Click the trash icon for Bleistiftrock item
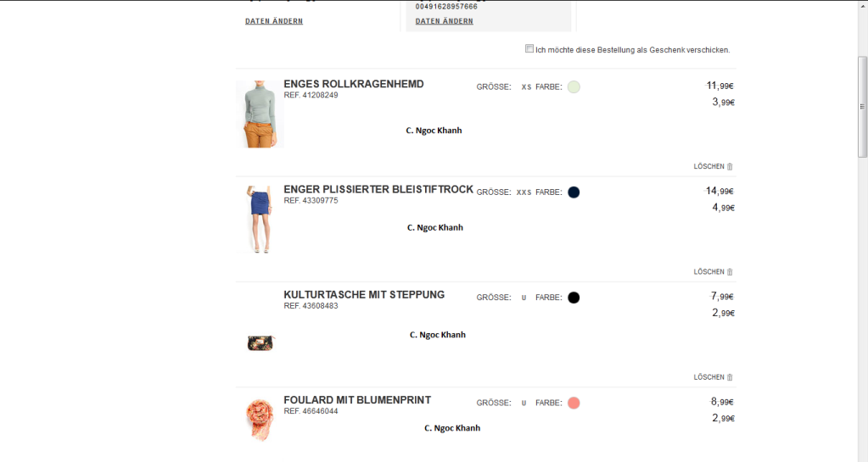The height and width of the screenshot is (462, 868). 730,271
